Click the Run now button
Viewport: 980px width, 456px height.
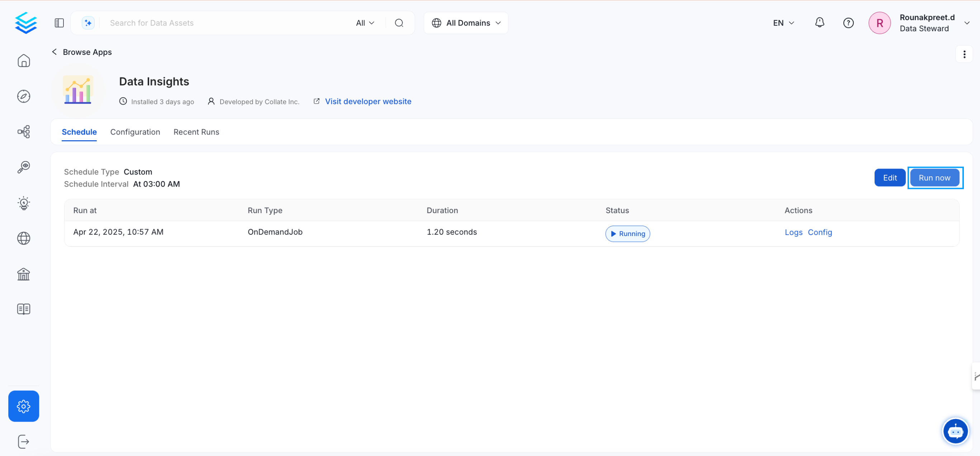[x=935, y=177]
